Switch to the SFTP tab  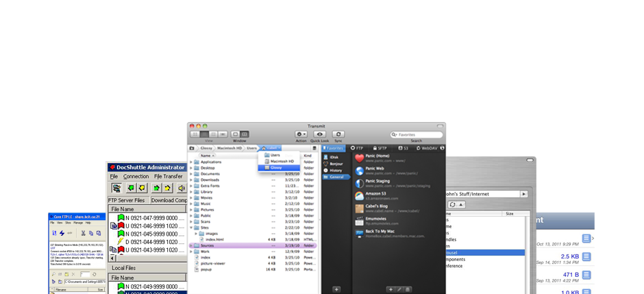coord(379,148)
